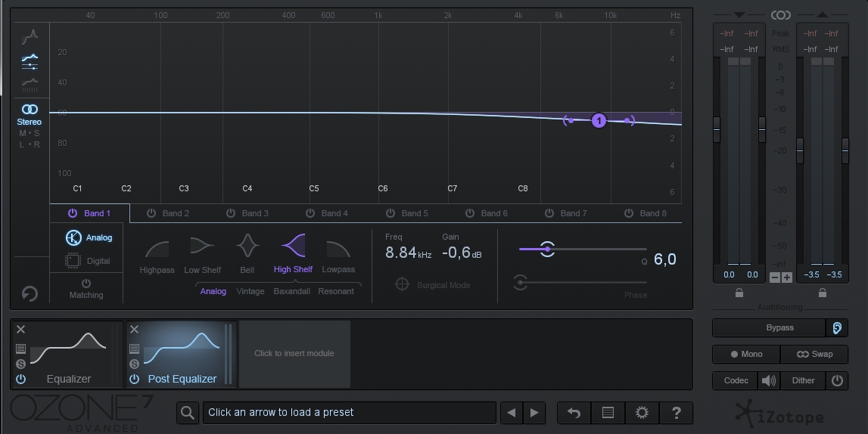Click the preset search magnifier icon
The height and width of the screenshot is (434, 868).
coord(187,412)
